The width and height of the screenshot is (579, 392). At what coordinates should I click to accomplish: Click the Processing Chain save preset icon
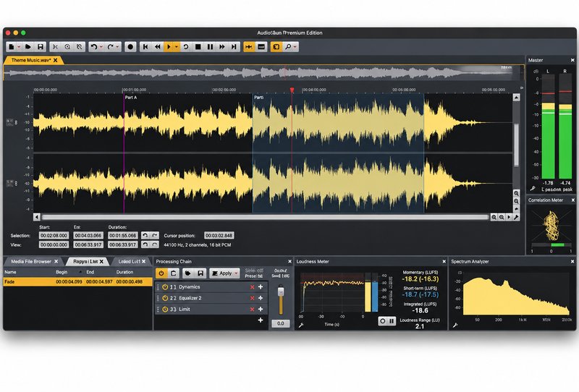200,273
